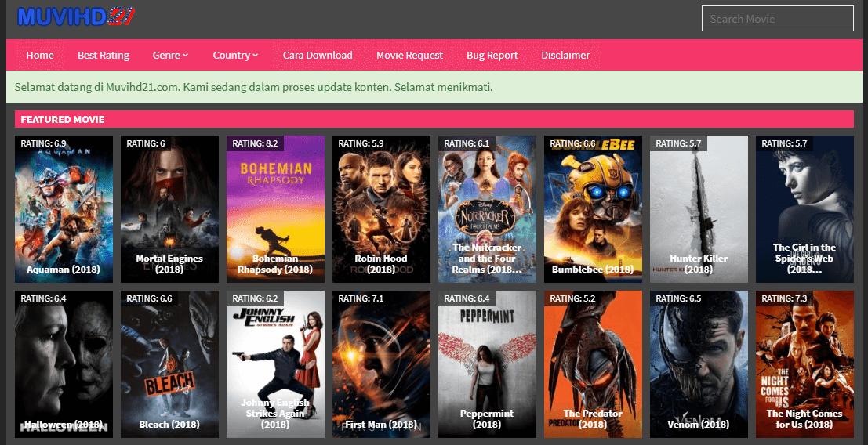This screenshot has width=868, height=445.
Task: Click the RATING: 6.9 badge
Action: pyautogui.click(x=43, y=143)
